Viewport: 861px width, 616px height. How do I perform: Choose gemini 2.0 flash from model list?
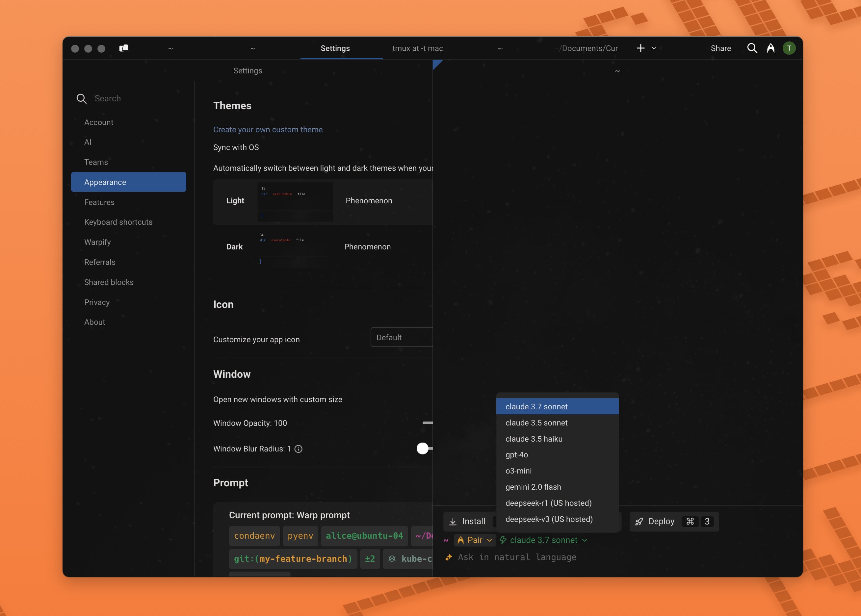557,487
